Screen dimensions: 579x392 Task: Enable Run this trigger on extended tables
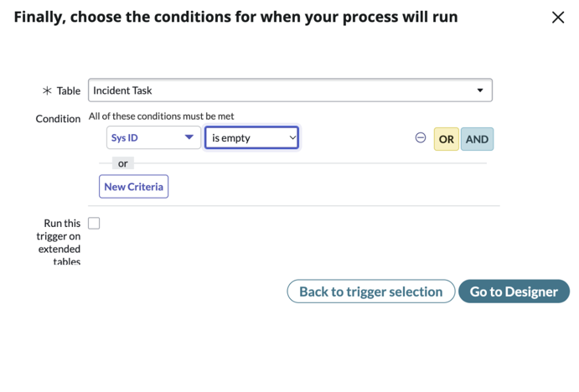[94, 224]
